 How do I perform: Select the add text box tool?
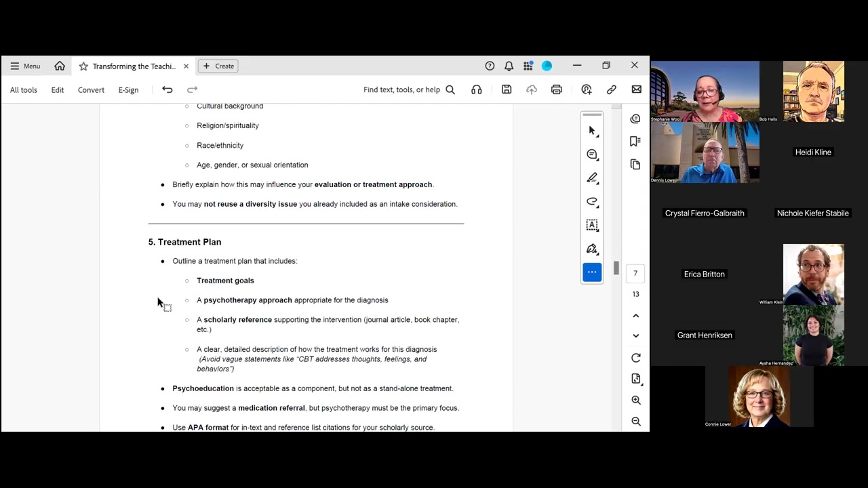click(592, 225)
